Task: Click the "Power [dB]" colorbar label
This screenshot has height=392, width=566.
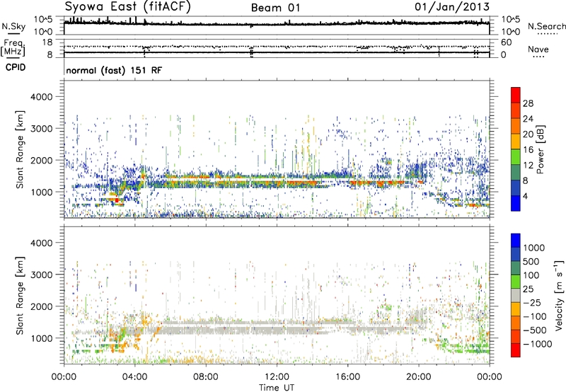Action: (540, 149)
